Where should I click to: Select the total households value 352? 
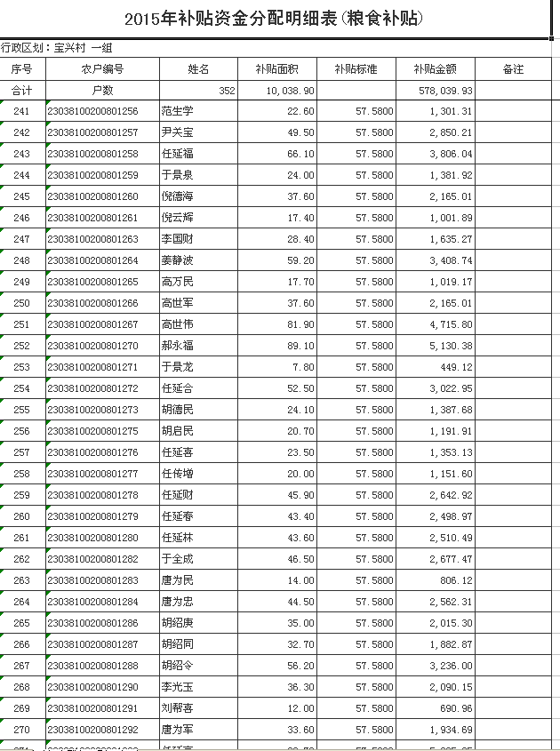click(x=198, y=91)
